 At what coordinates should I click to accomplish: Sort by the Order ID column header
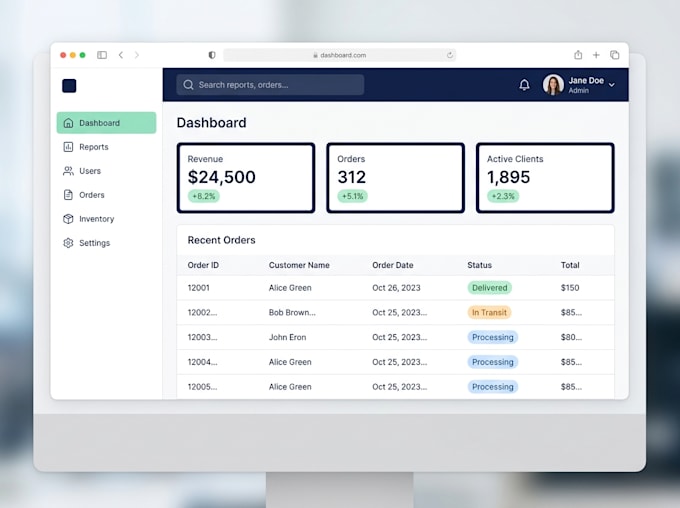[203, 265]
